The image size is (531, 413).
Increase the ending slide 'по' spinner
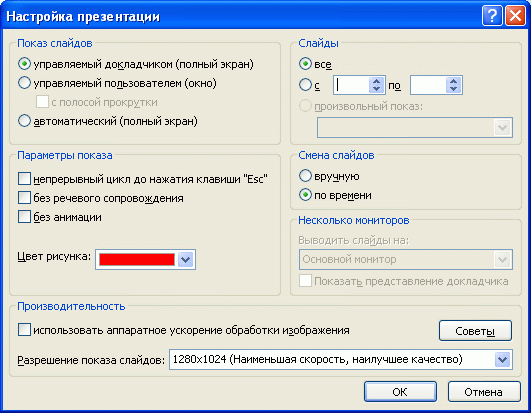point(453,81)
